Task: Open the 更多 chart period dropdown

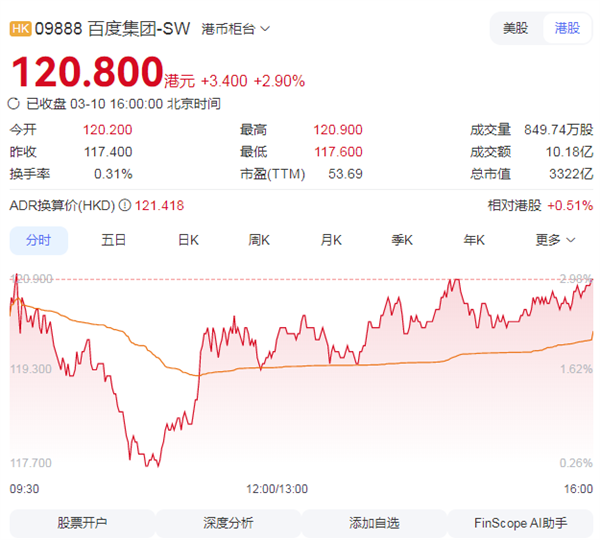Action: pyautogui.click(x=555, y=240)
